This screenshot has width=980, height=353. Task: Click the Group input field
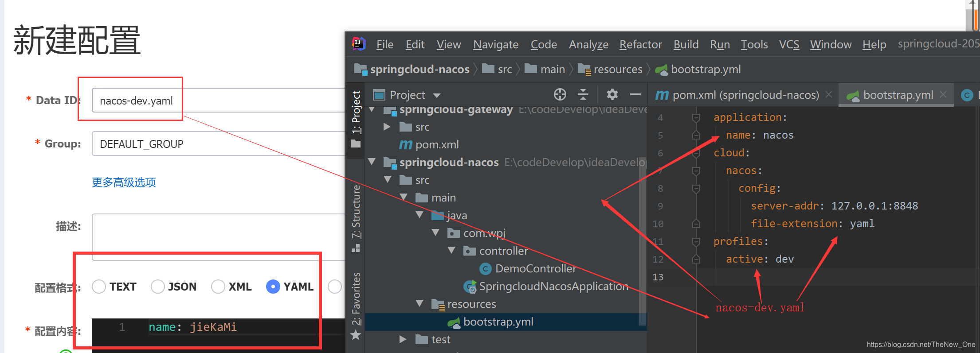[x=219, y=144]
